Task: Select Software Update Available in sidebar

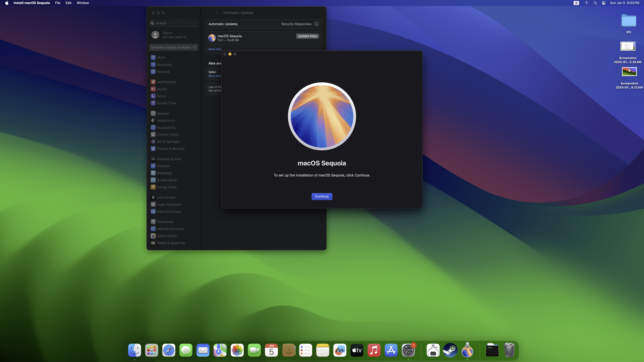Action: (x=174, y=47)
